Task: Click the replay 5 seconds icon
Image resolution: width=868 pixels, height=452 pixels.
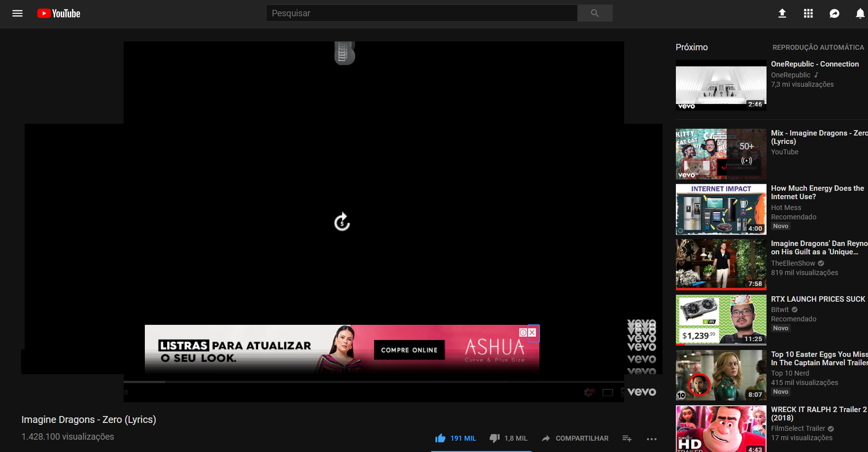Action: coord(341,222)
